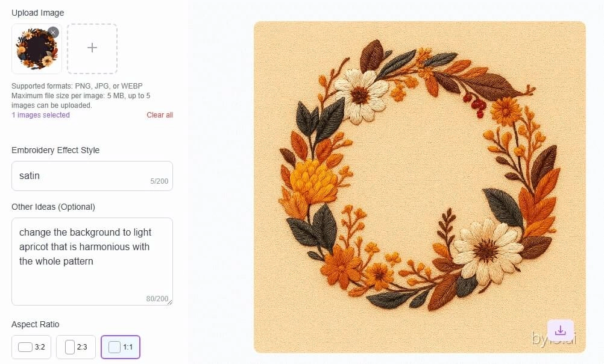The width and height of the screenshot is (604, 364).
Task: Click the 80/200 character counter
Action: [156, 298]
